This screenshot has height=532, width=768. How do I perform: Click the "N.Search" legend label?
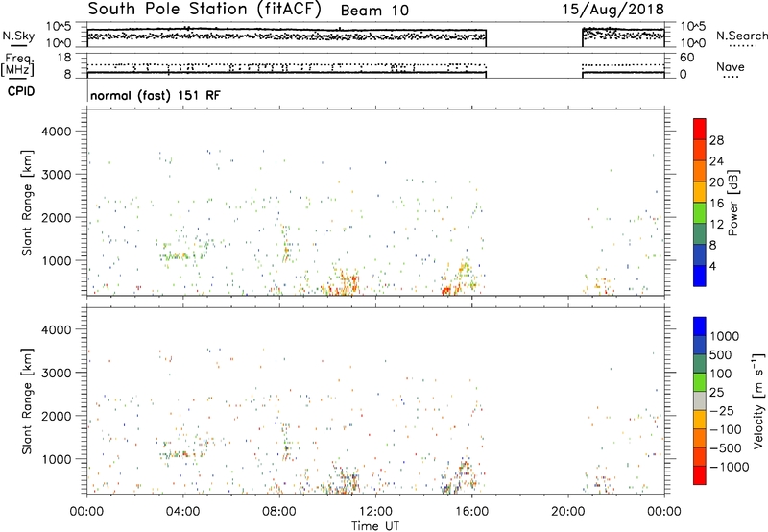(741, 36)
